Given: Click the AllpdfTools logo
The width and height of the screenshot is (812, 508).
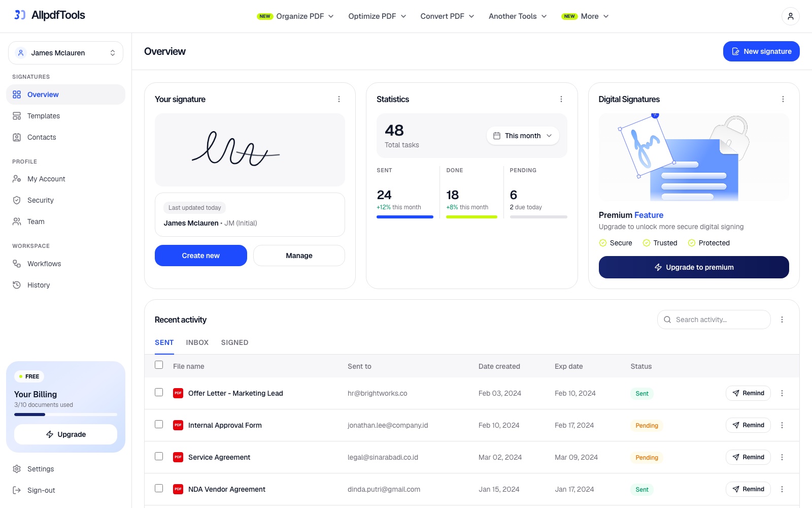Looking at the screenshot, I should [x=49, y=15].
